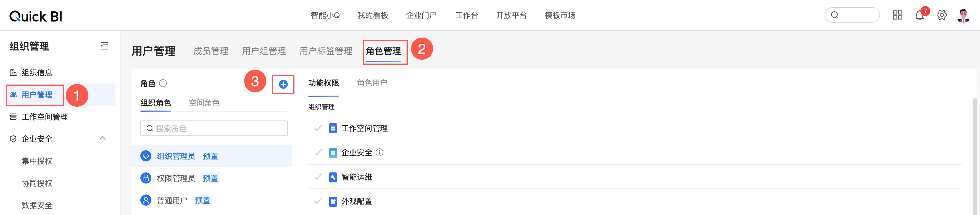Image resolution: width=980 pixels, height=215 pixels.
Task: Collapse the 企业安全 sidebar section
Action: point(102,138)
